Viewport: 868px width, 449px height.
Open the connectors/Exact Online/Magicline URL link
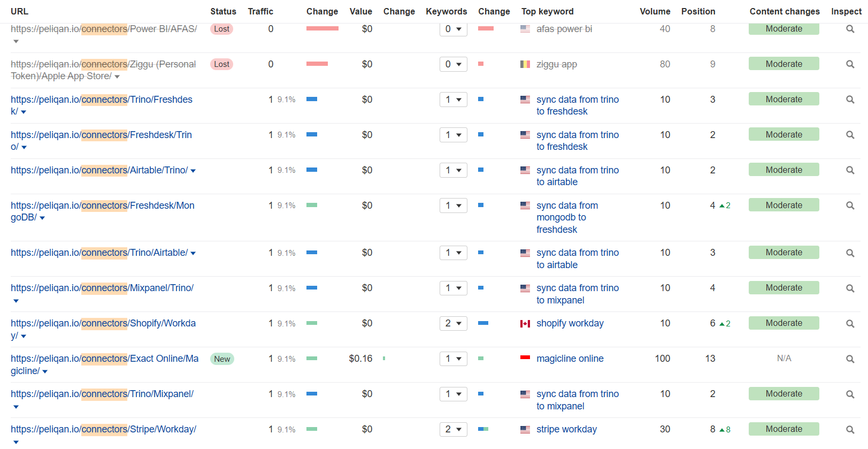pyautogui.click(x=104, y=364)
